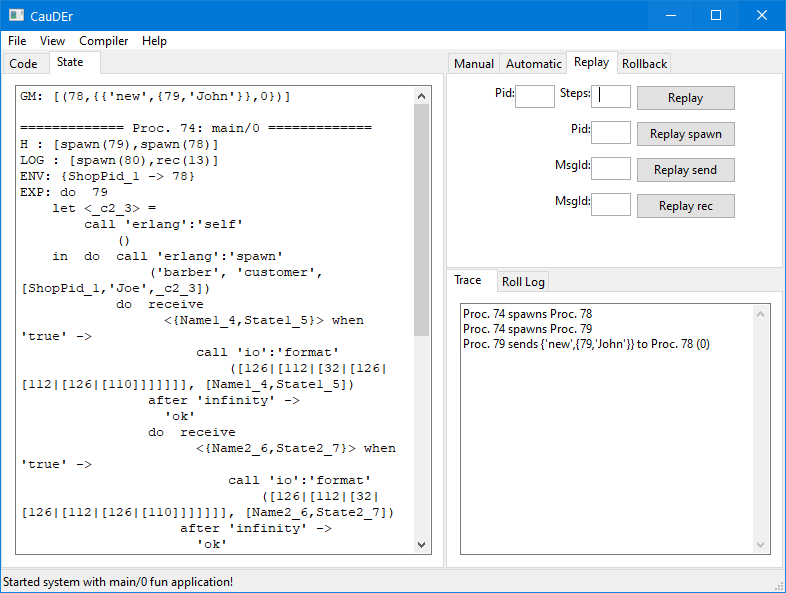Select the Trace tab
The height and width of the screenshot is (593, 786).
click(468, 281)
